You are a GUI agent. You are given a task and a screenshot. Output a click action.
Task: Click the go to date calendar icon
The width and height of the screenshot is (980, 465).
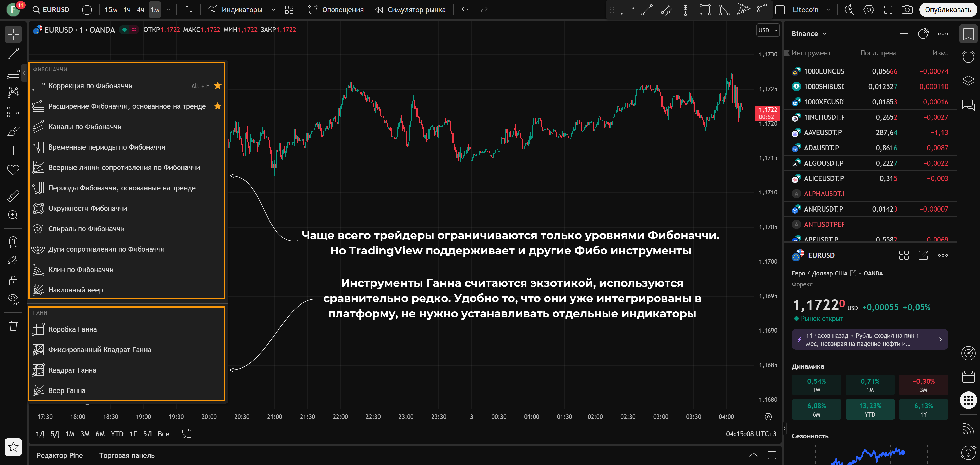tap(186, 434)
